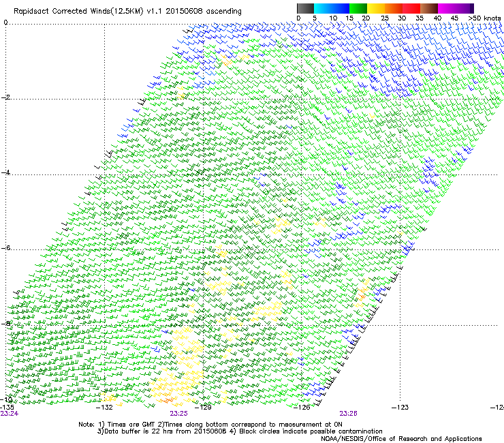Screen dimensions: 504x443
Task: Click the longitude label '-123'
Action: (x=400, y=408)
